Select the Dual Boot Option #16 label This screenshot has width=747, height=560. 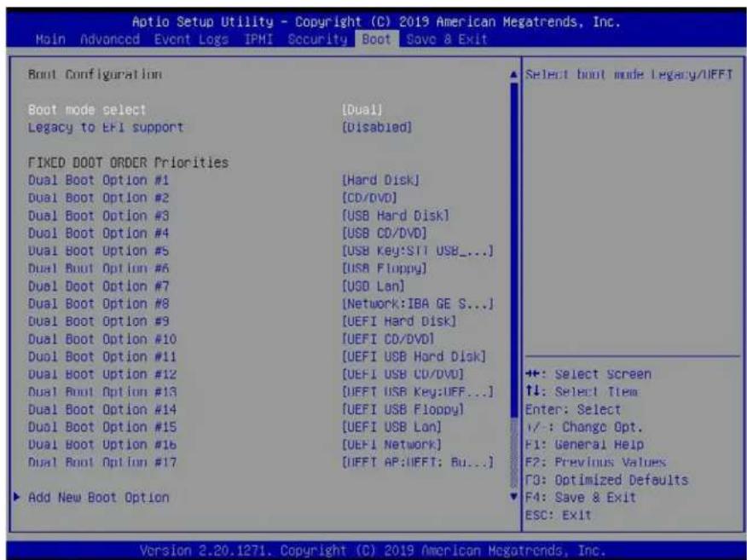(102, 445)
